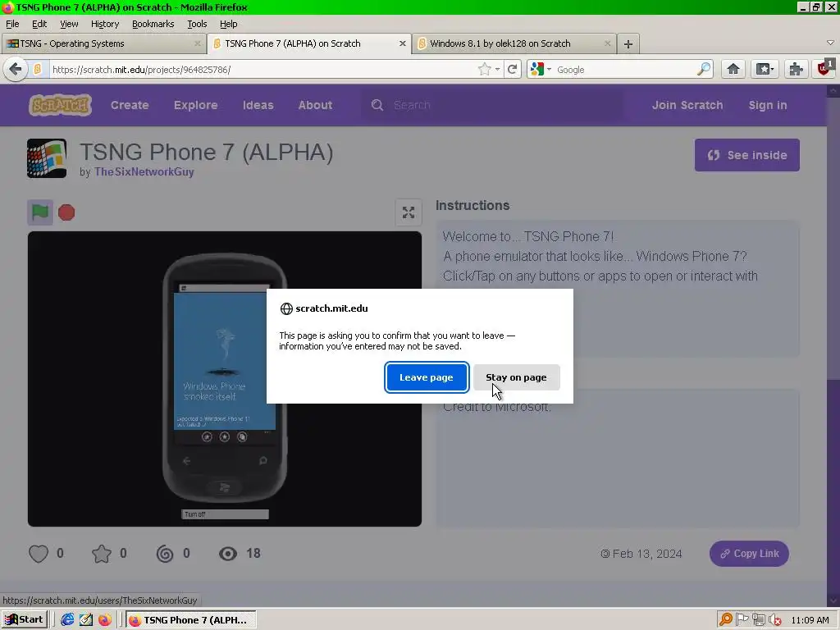Click the volume muted tray icon
This screenshot has width=840, height=630.
point(774,620)
